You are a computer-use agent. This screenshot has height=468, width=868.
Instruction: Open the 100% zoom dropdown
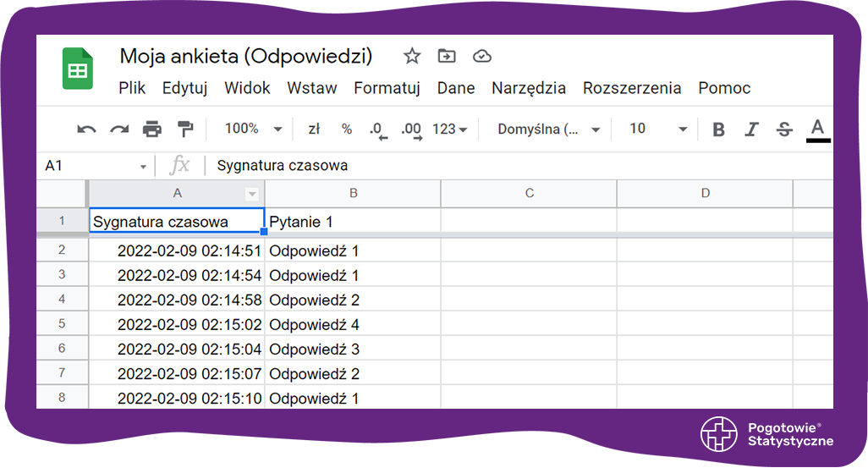(x=253, y=129)
